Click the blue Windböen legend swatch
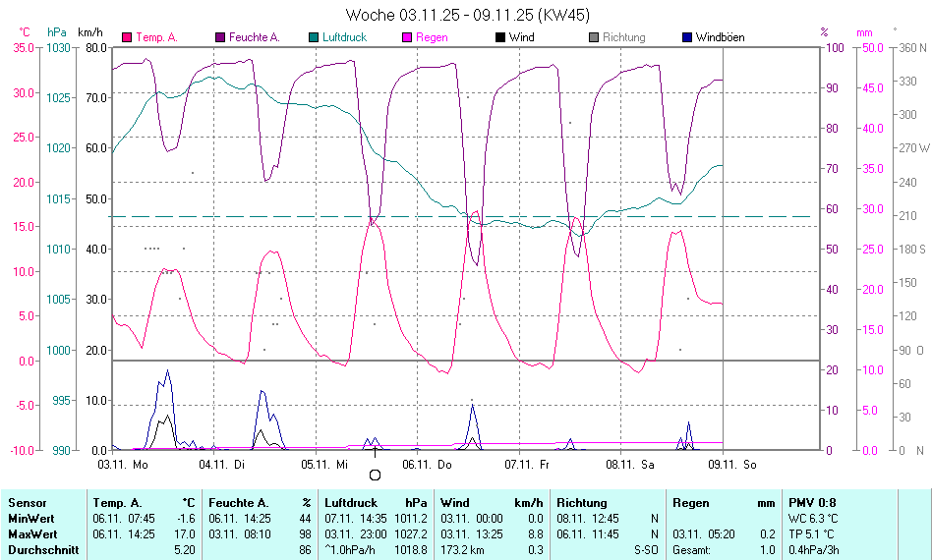This screenshot has width=932, height=560. point(687,37)
